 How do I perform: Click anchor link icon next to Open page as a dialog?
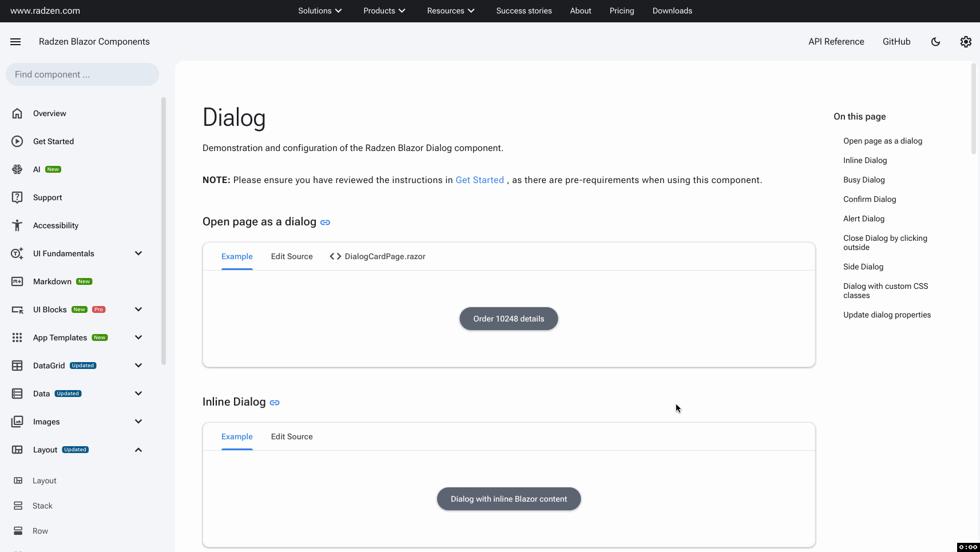click(325, 223)
